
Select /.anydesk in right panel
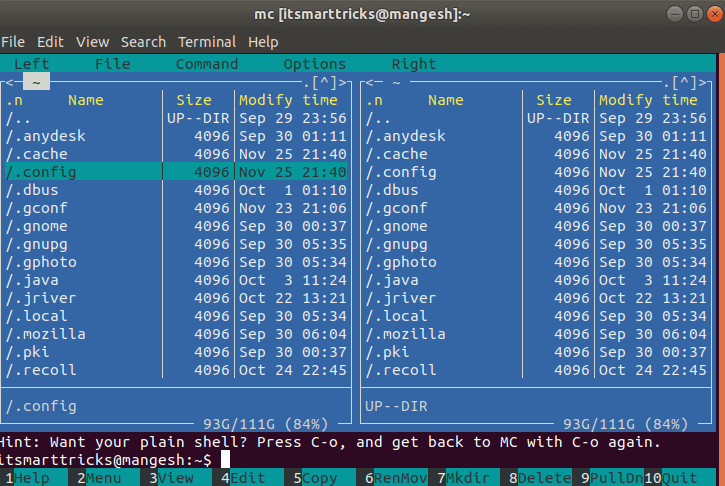(x=536, y=136)
